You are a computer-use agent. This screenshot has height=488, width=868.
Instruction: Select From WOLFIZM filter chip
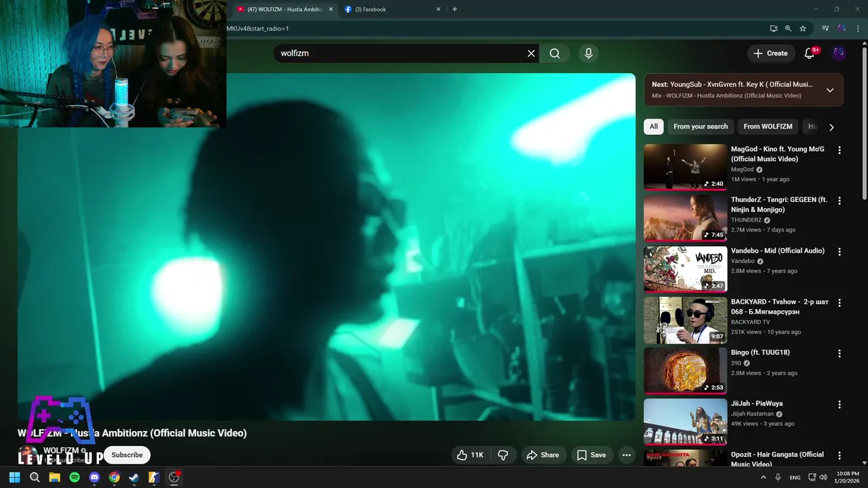pyautogui.click(x=768, y=127)
